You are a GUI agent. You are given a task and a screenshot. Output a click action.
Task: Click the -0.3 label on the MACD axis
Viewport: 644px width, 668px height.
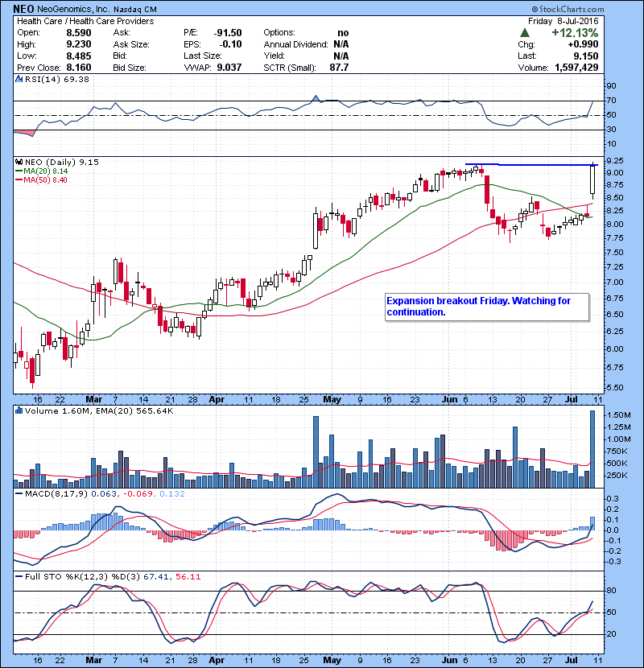613,562
